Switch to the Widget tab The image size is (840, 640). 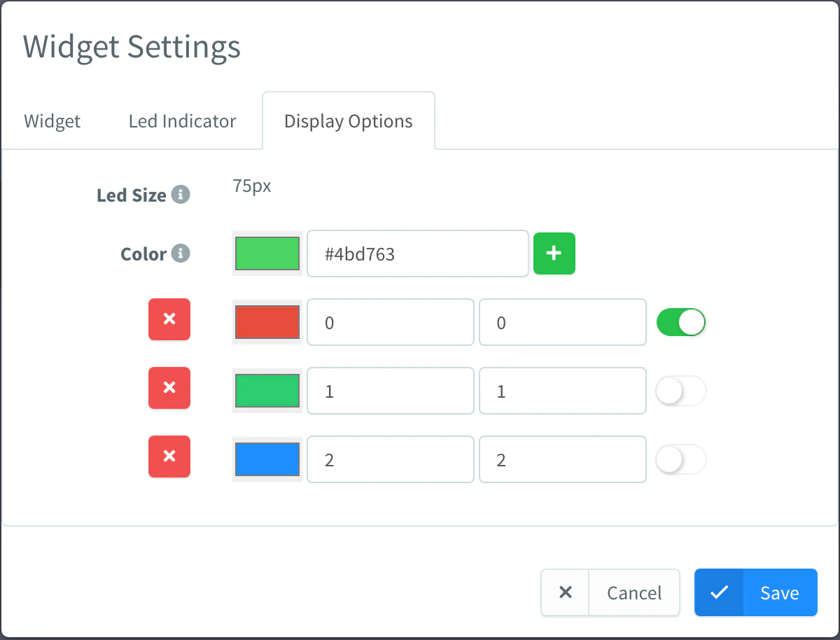[x=52, y=121]
